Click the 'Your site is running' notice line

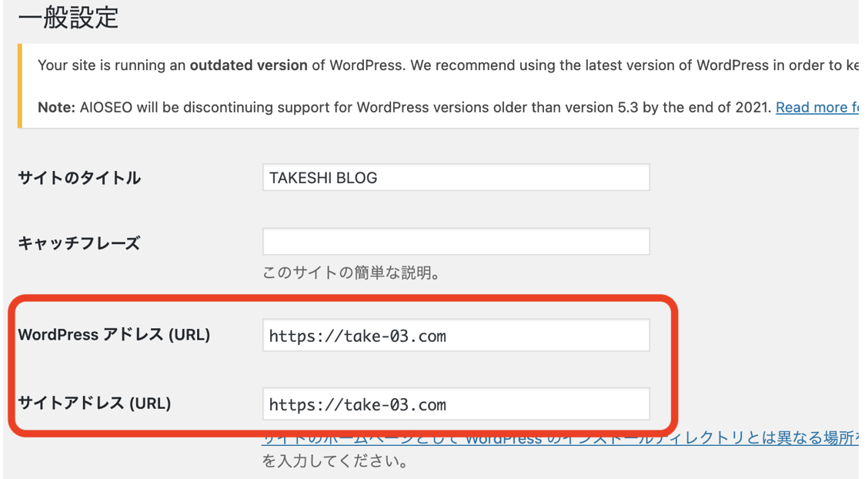click(112, 65)
